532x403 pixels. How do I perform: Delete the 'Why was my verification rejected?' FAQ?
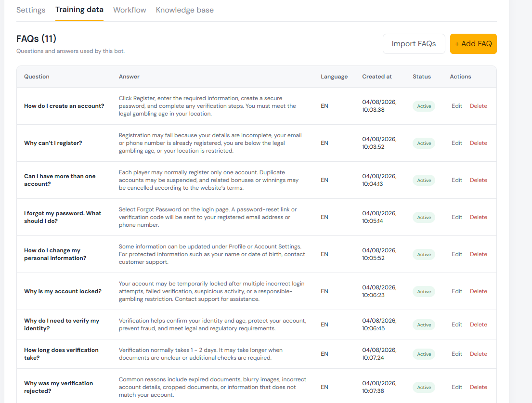479,387
